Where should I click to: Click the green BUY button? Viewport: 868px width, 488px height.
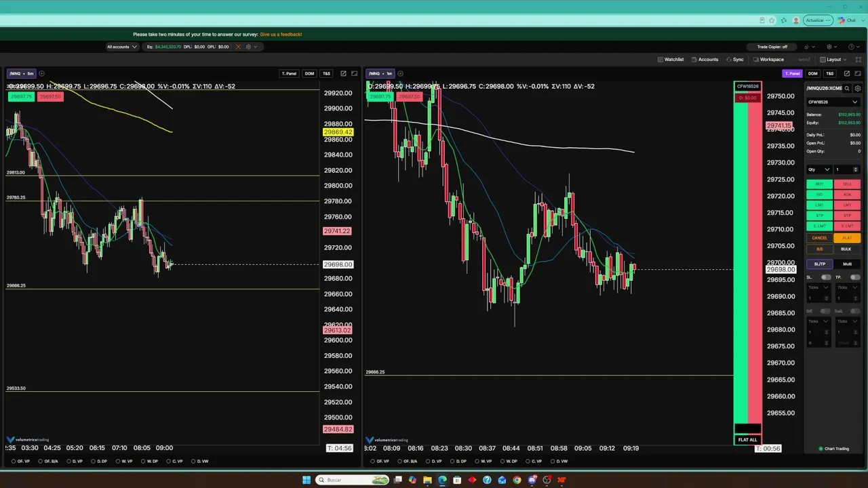point(819,184)
